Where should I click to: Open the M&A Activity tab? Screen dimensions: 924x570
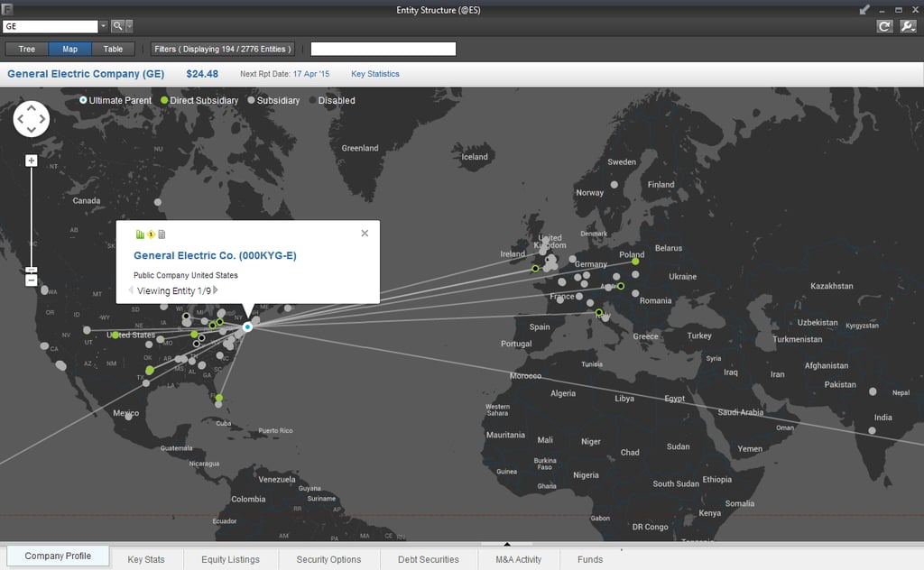click(x=519, y=559)
